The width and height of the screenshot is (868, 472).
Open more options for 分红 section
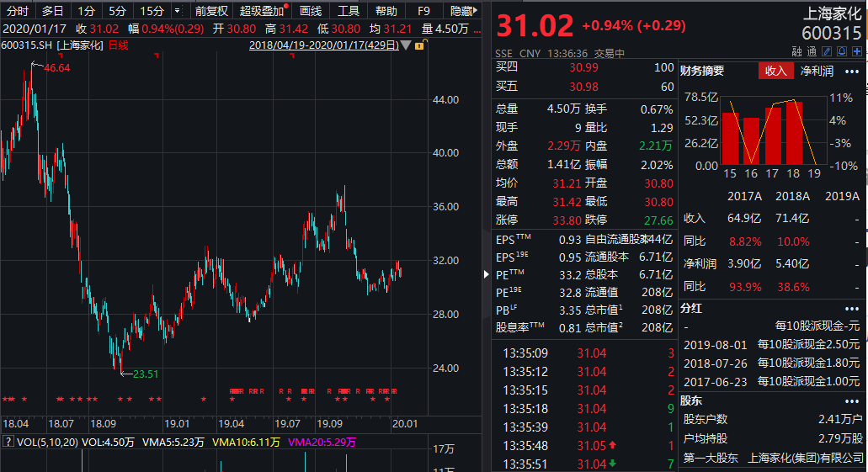point(851,309)
